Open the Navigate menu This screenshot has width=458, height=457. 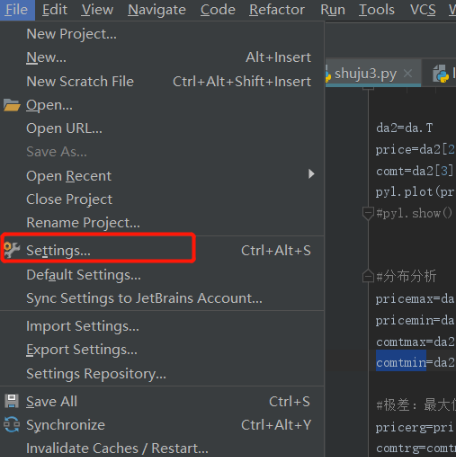pyautogui.click(x=157, y=10)
